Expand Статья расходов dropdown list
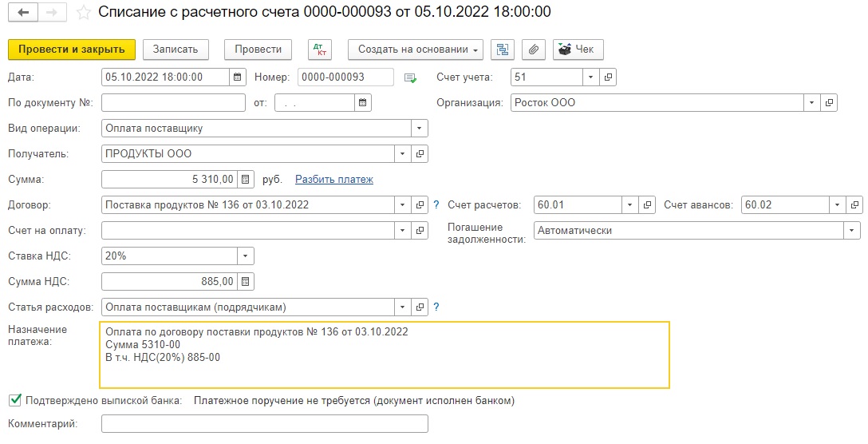The image size is (868, 444). pyautogui.click(x=402, y=307)
